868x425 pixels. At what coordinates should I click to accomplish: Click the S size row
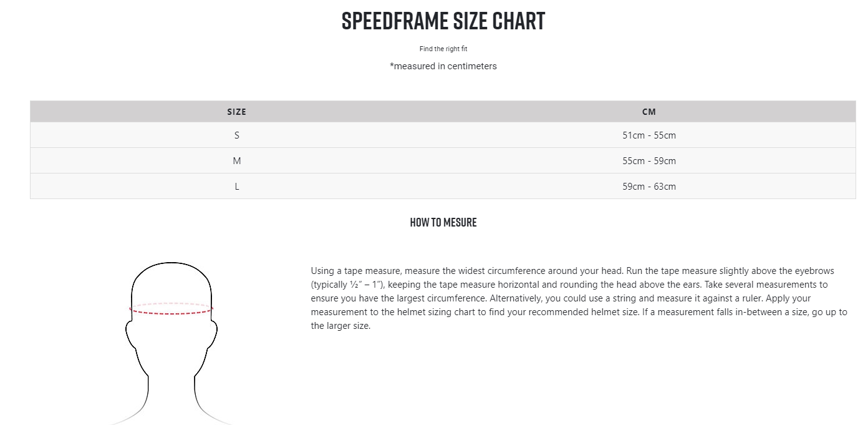[443, 135]
